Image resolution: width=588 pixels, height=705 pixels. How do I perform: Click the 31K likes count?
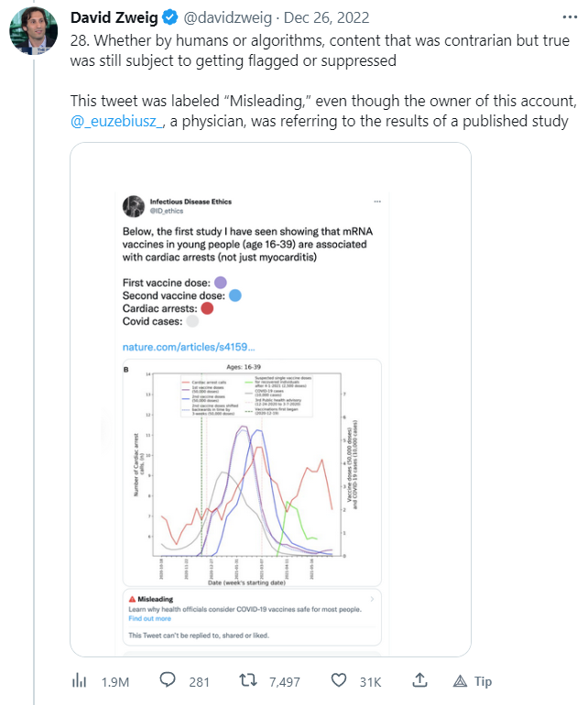pyautogui.click(x=370, y=681)
